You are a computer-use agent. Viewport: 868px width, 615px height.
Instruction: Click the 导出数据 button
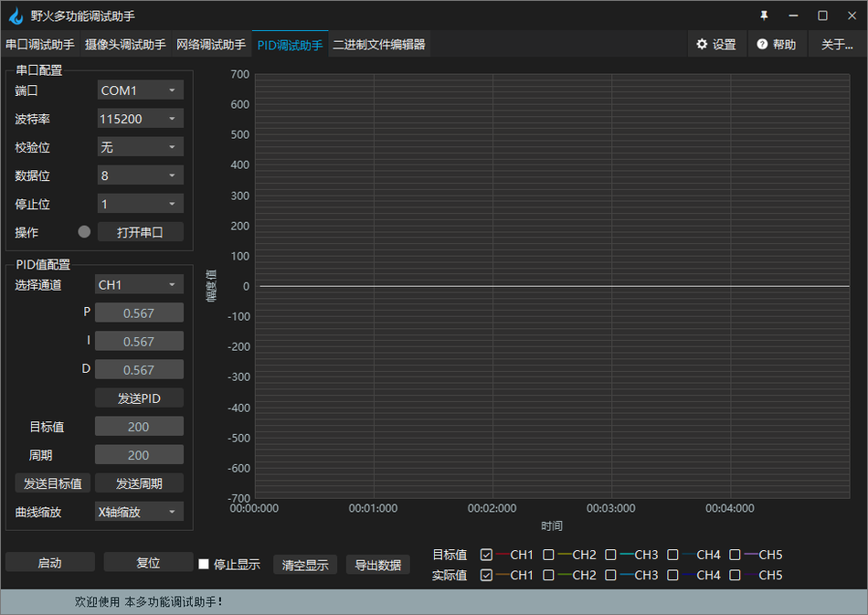click(378, 565)
